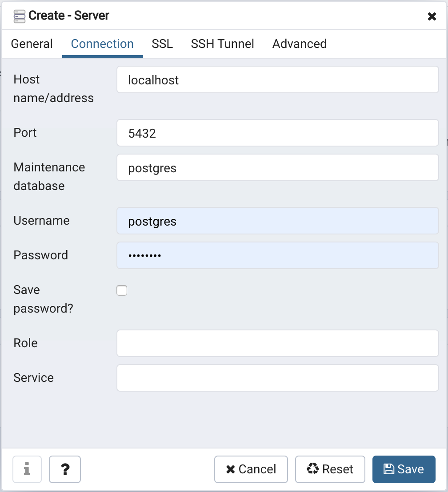
Task: Click the server stack icon in the title bar
Action: coord(19,16)
